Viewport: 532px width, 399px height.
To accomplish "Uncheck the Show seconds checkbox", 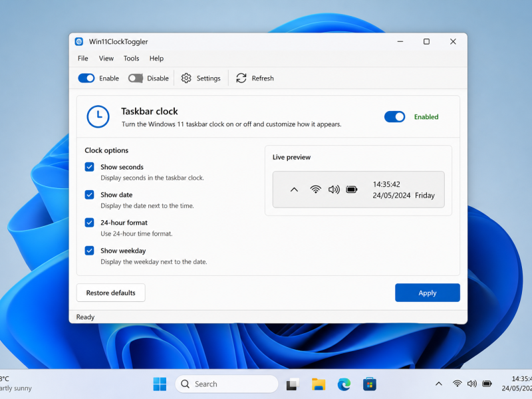I will [x=90, y=167].
